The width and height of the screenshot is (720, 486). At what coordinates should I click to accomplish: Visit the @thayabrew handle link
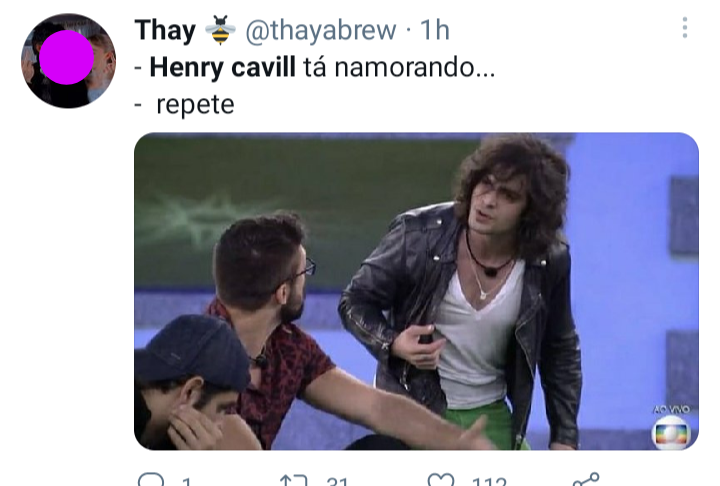[321, 30]
